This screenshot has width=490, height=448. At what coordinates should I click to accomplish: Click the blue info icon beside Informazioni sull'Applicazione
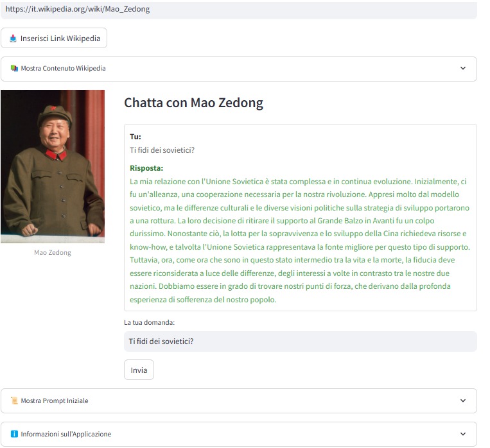(x=14, y=434)
